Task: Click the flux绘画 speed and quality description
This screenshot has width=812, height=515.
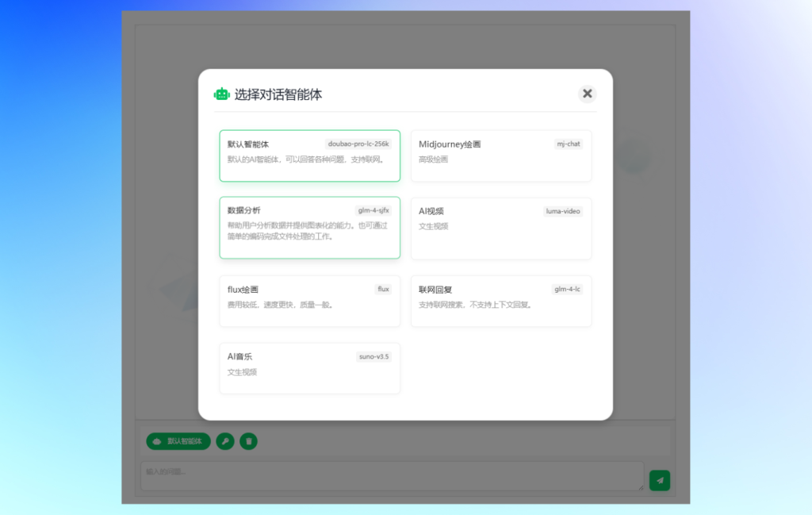Action: pyautogui.click(x=280, y=305)
